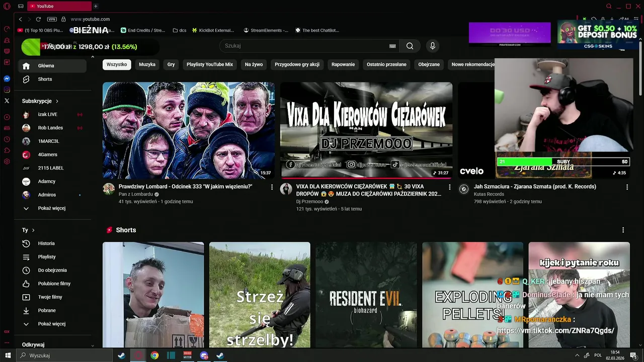The width and height of the screenshot is (644, 362).
Task: Toggle the VPN badge in address bar
Action: point(52,19)
